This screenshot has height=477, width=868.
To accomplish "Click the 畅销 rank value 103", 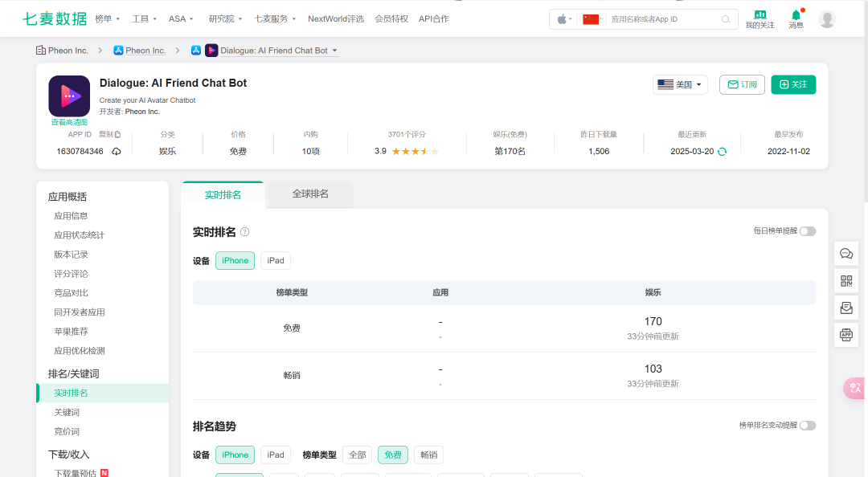I will point(653,369).
